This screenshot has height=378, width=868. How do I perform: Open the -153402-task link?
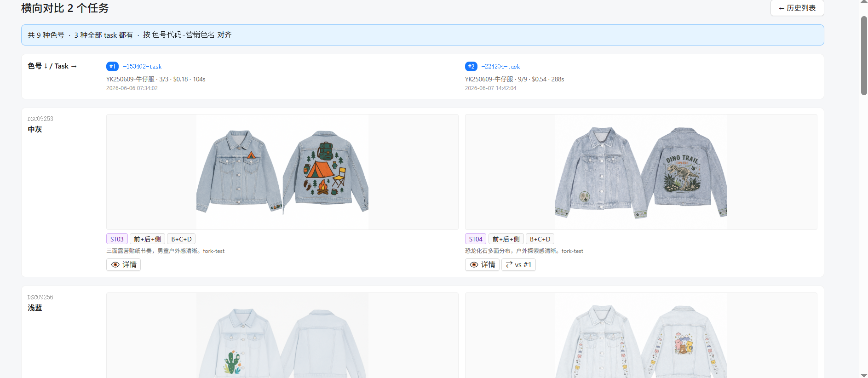(142, 67)
